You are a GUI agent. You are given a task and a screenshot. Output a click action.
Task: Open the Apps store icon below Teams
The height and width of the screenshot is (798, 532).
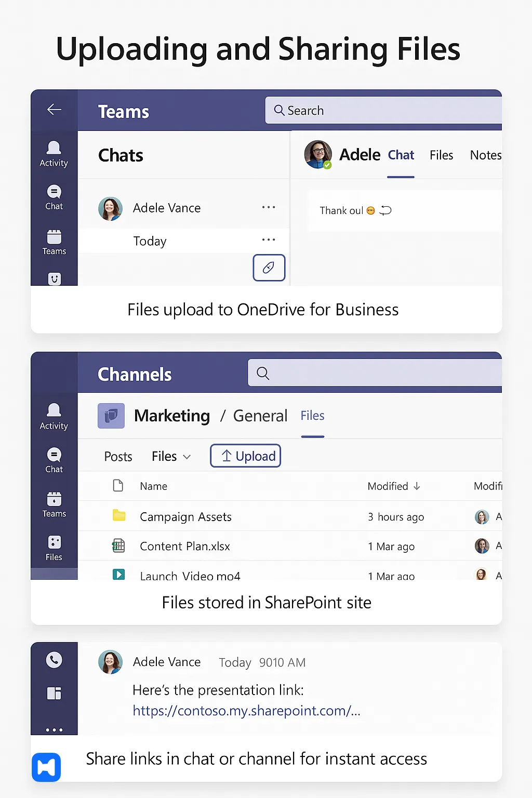tap(54, 279)
